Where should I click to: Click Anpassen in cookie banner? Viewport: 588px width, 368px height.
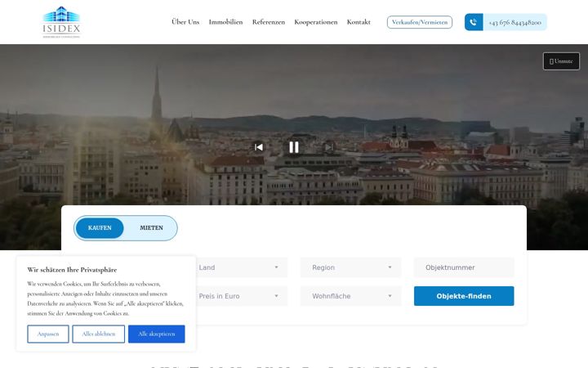coord(48,334)
